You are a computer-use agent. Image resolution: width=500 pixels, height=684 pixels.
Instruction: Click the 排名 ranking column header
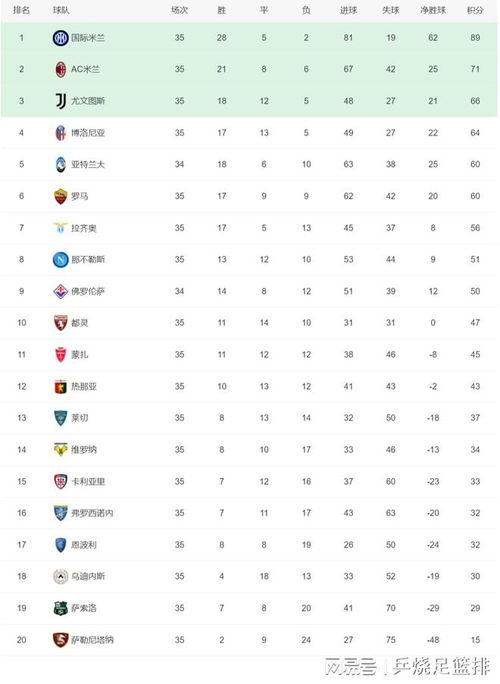tap(21, 10)
